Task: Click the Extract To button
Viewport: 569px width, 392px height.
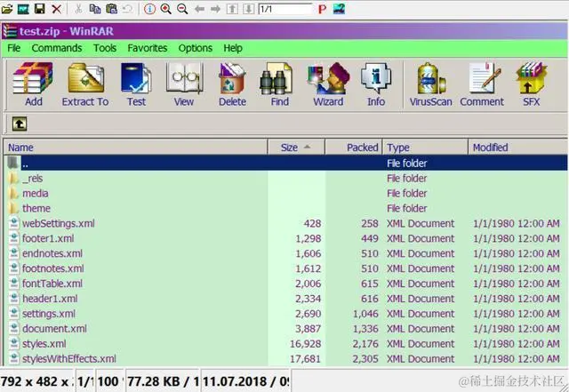Action: [x=85, y=85]
